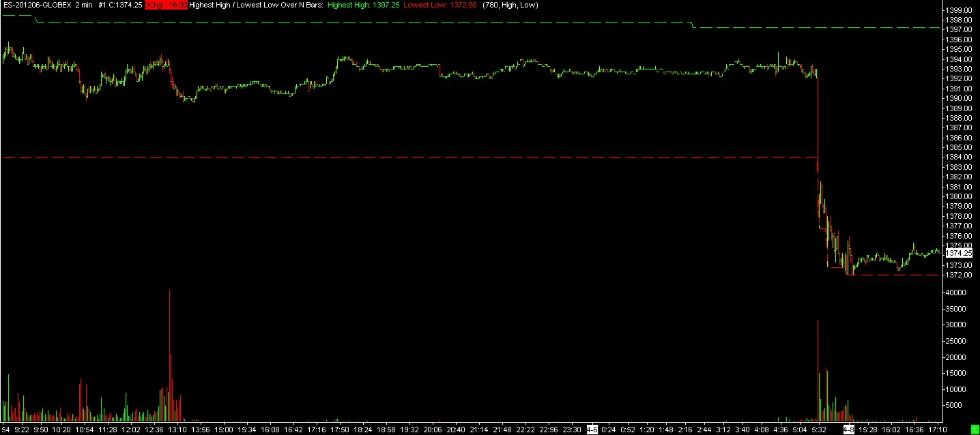This screenshot has height=435, width=980.
Task: Click the Highest High 1397.25 readout
Action: (363, 5)
